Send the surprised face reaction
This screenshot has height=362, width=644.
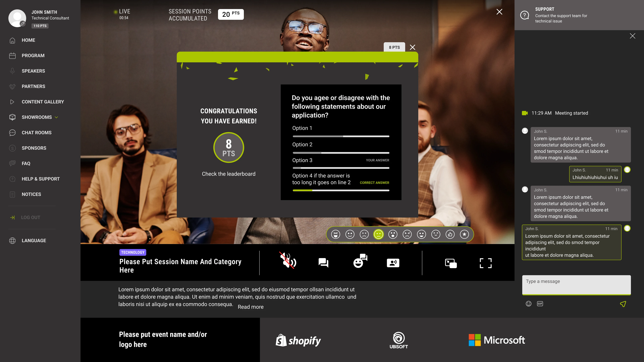[393, 234]
